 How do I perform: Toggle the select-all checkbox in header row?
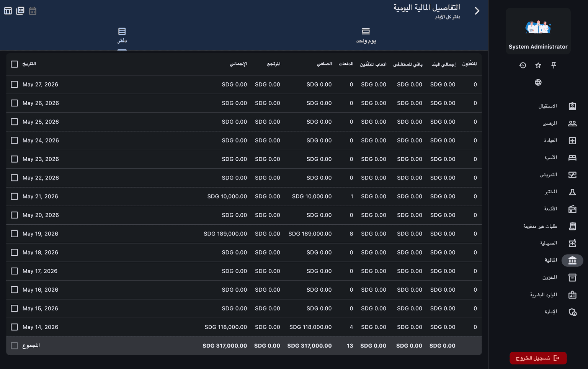15,64
